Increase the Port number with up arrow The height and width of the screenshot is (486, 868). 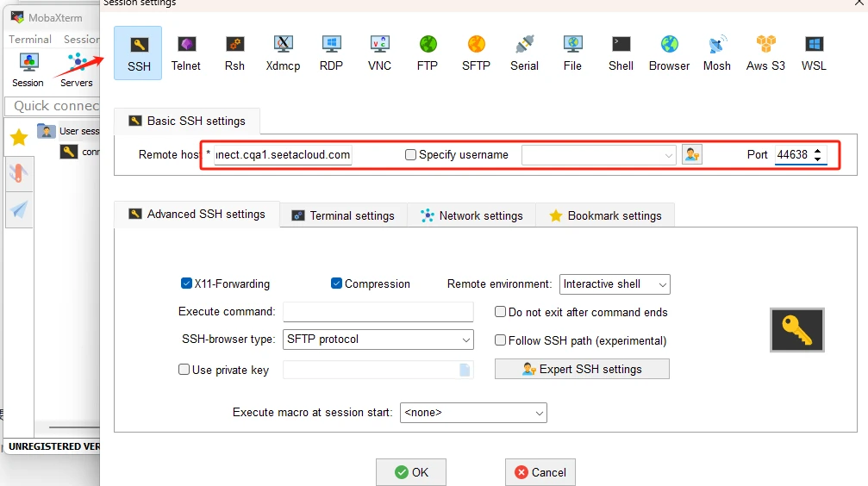tap(818, 151)
